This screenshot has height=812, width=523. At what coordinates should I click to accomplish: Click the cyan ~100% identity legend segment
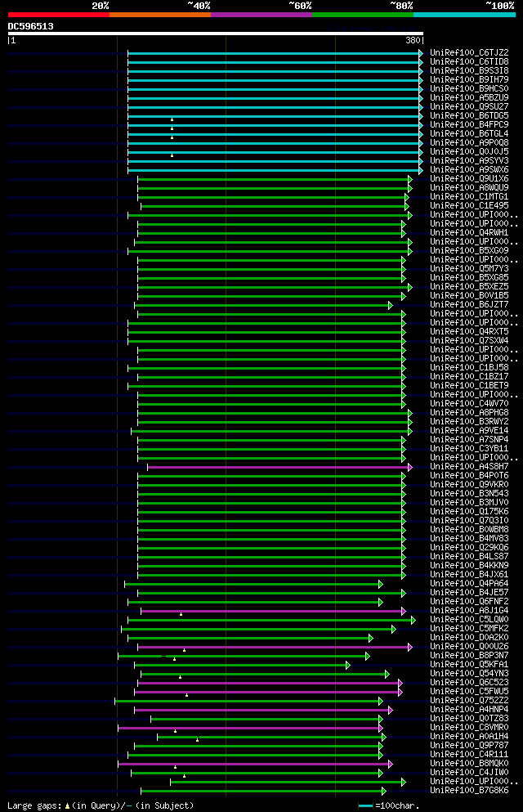(464, 15)
